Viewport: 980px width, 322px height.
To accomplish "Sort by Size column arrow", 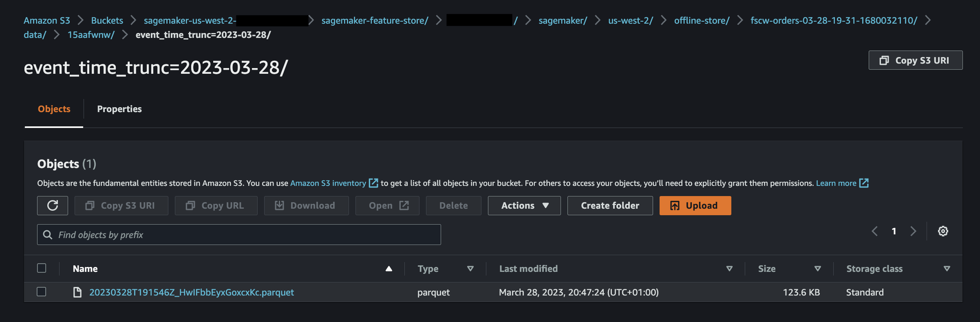I will [x=817, y=269].
